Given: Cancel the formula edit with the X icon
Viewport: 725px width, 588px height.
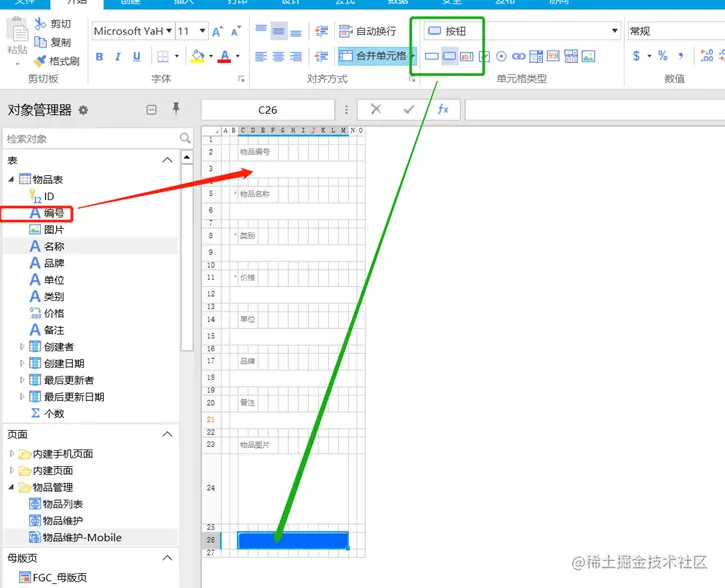Looking at the screenshot, I should (x=376, y=109).
